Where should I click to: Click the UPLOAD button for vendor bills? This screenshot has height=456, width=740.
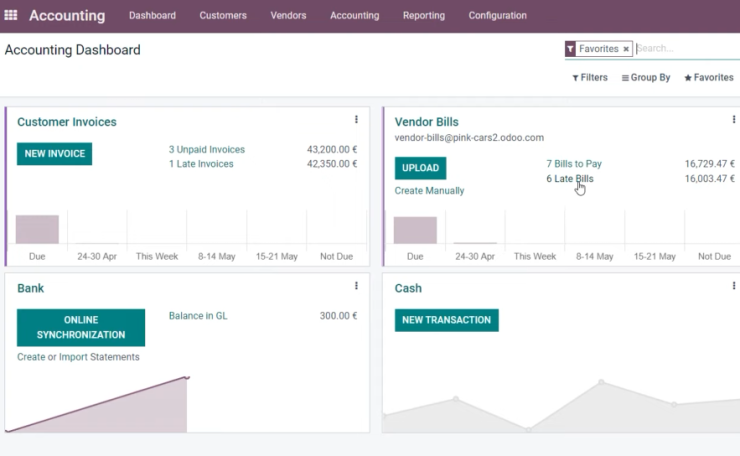420,168
